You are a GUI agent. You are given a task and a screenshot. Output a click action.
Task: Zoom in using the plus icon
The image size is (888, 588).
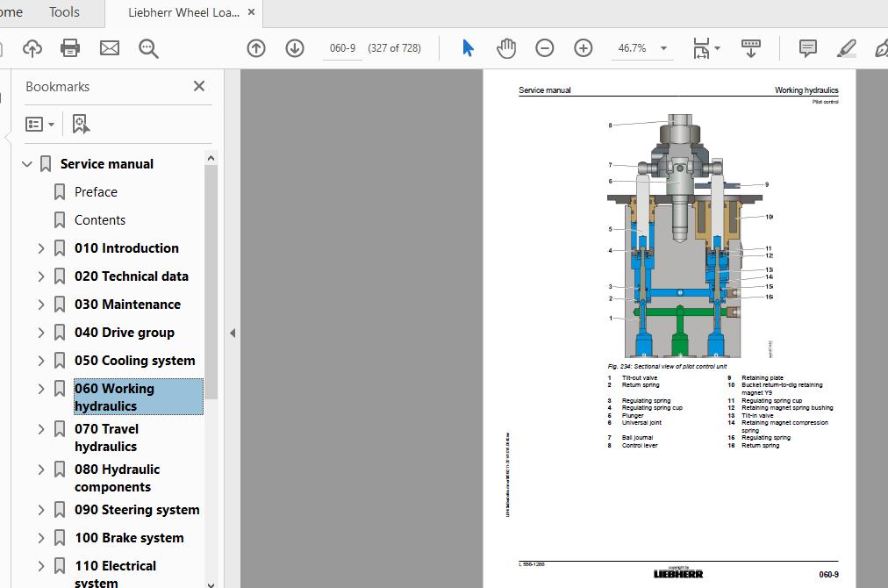(x=583, y=48)
